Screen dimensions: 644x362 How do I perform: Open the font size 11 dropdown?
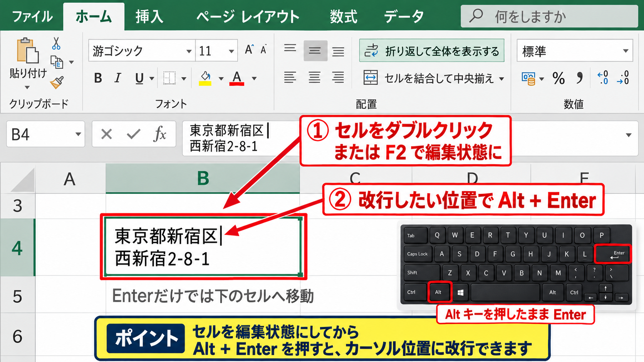[x=231, y=51]
